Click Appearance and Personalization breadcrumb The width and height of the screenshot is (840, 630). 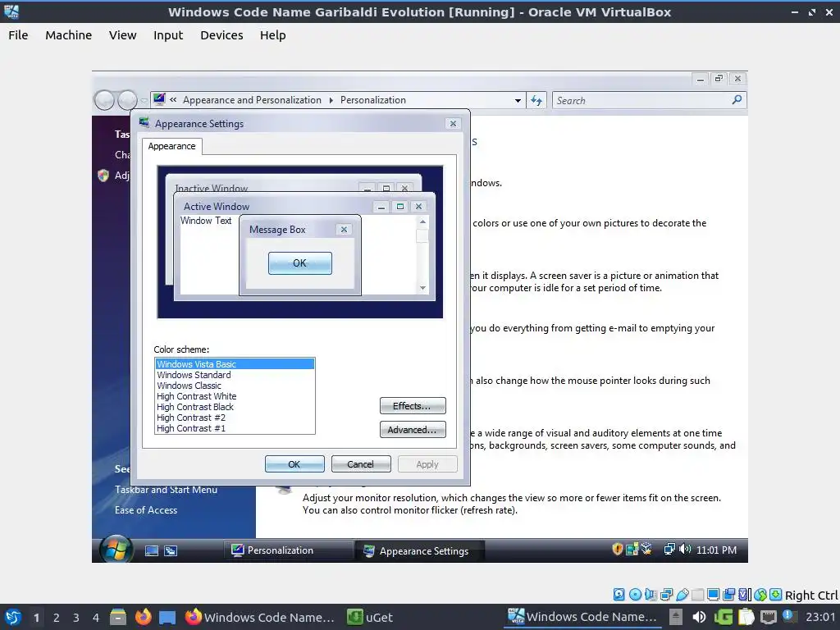(252, 100)
